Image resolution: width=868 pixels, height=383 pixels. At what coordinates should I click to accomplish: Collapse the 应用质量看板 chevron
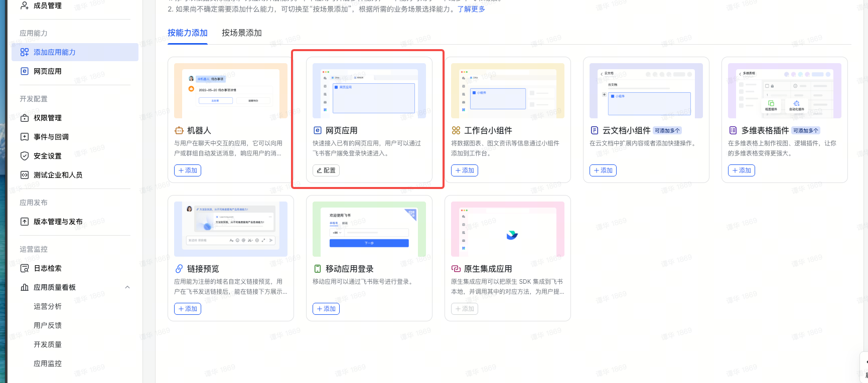coord(127,287)
